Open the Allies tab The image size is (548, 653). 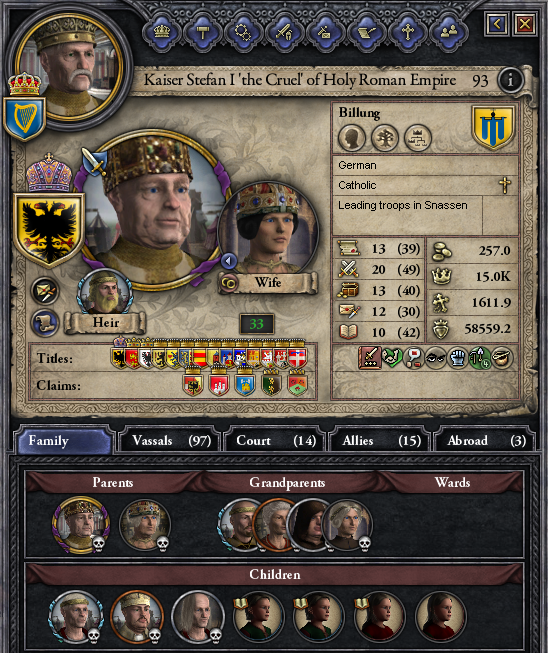pyautogui.click(x=379, y=440)
